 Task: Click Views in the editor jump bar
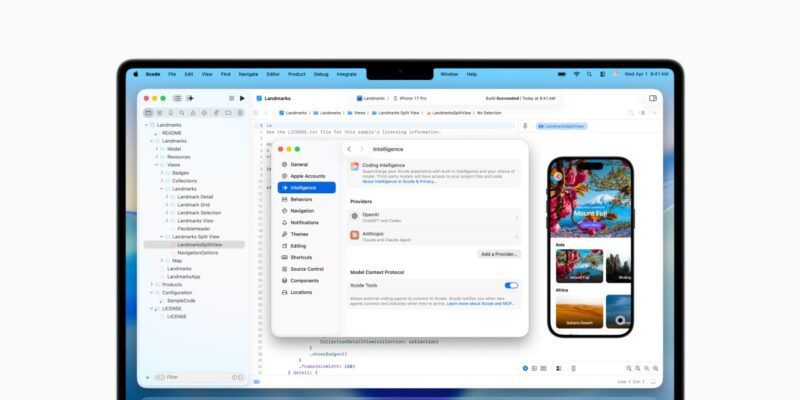[357, 113]
